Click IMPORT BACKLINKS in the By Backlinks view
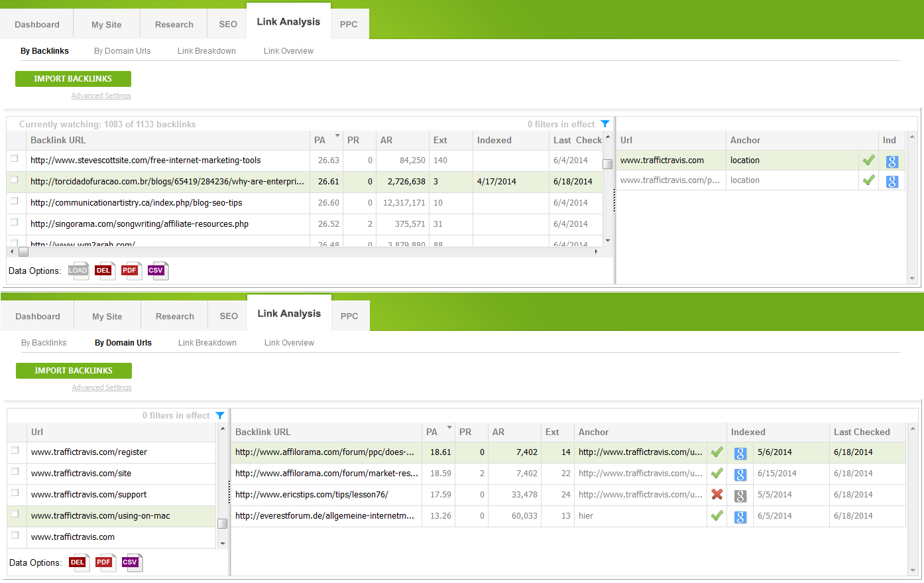Screen dimensions: 924x583 [73, 79]
